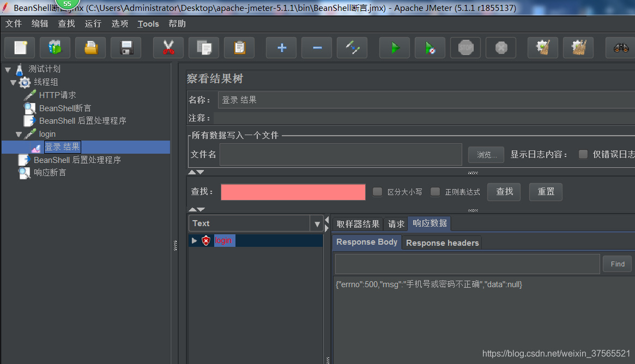This screenshot has width=635, height=364.
Task: Click the New test plan toolbar icon
Action: (x=20, y=48)
